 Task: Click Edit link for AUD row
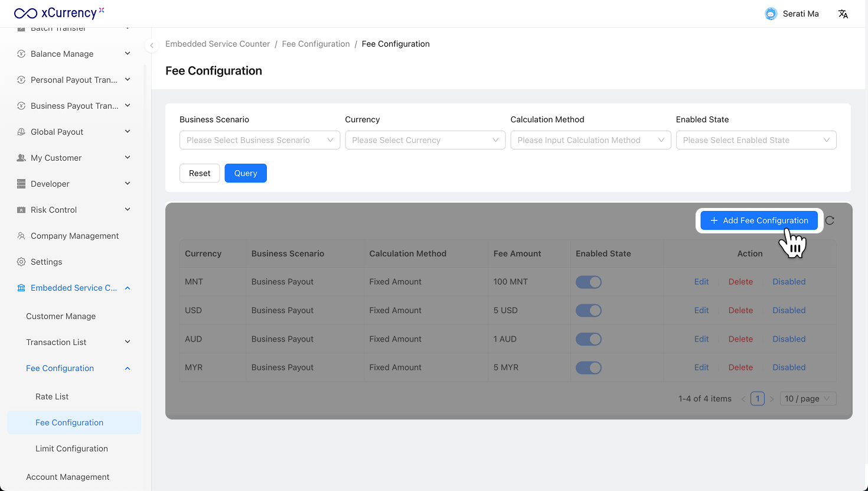point(701,339)
